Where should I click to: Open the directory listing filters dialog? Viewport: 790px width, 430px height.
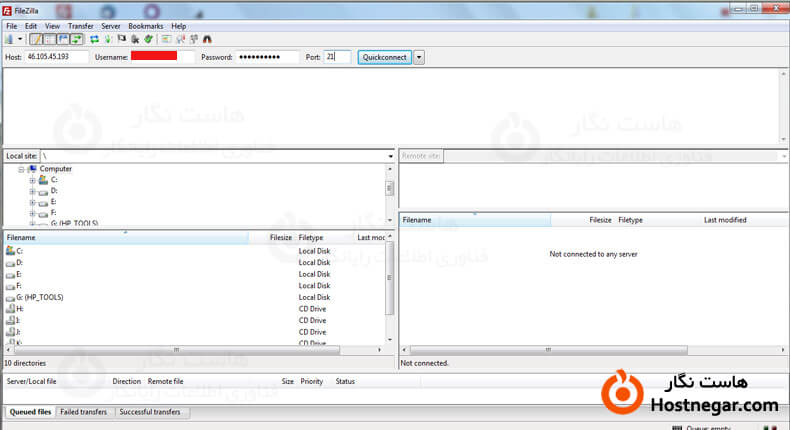point(166,39)
